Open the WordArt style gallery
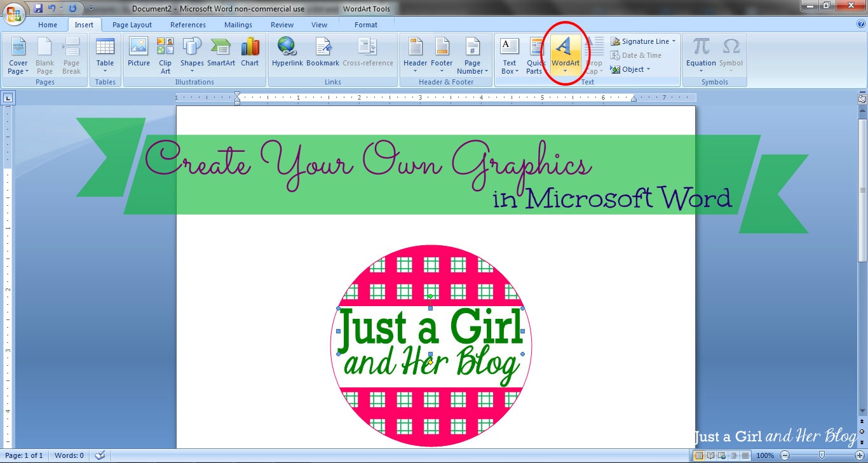868x463 pixels. pyautogui.click(x=565, y=57)
